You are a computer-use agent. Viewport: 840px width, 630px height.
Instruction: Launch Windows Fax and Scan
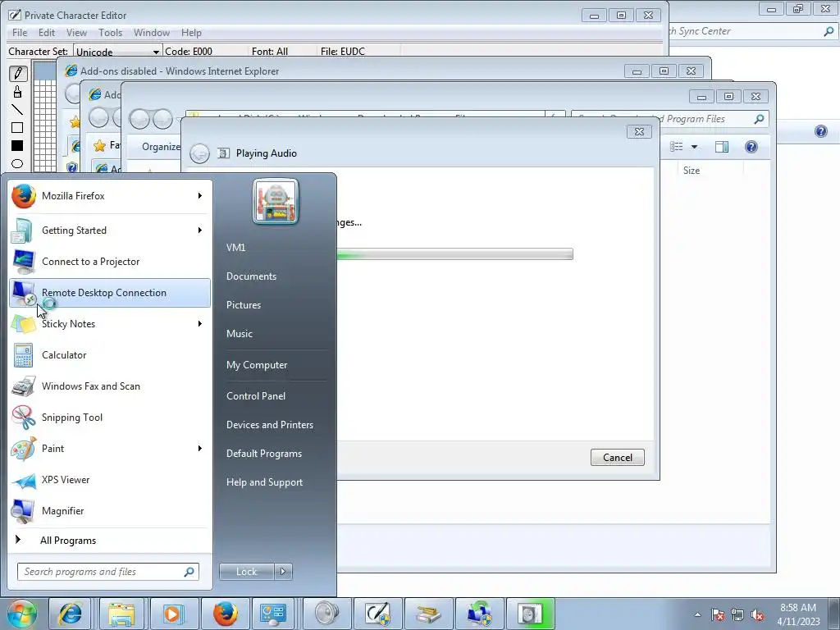point(110,386)
